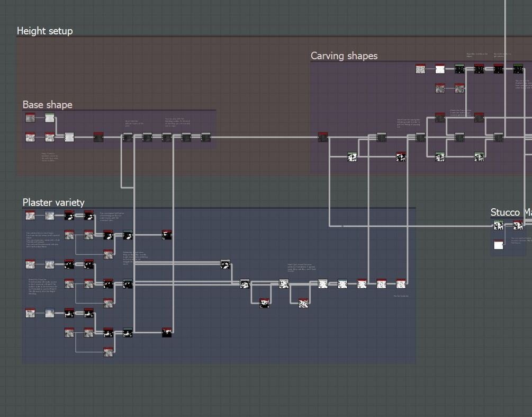The image size is (532, 417).
Task: Select the Carving shapes frame title
Action: pos(344,56)
